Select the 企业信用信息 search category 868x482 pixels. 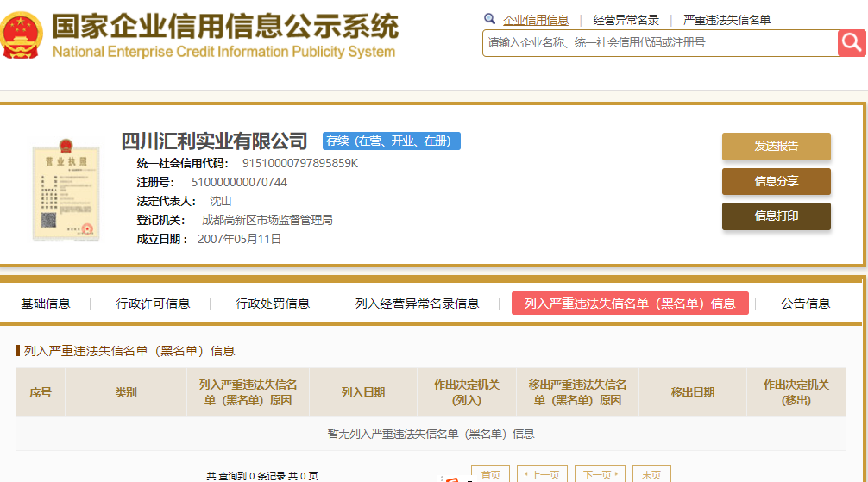535,21
